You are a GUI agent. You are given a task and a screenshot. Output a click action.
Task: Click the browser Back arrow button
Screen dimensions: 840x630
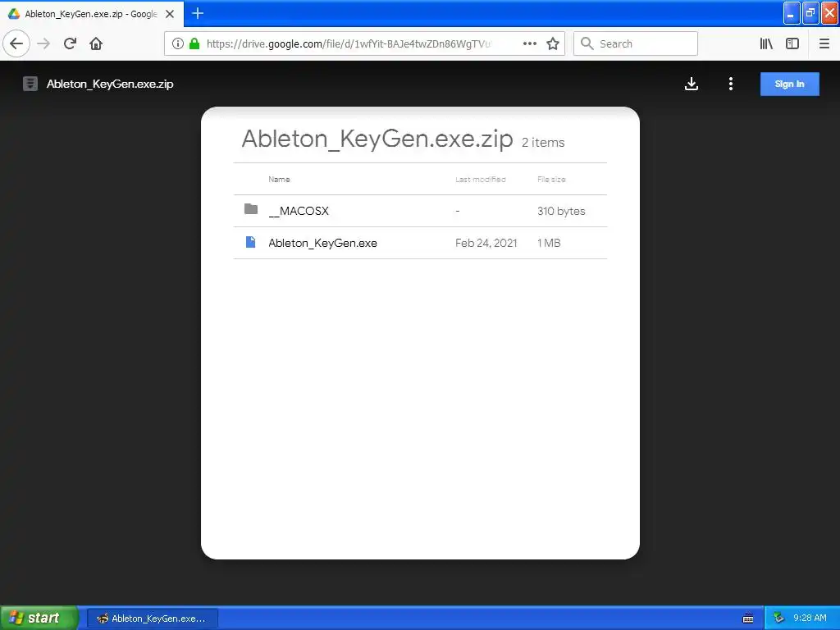click(x=16, y=43)
